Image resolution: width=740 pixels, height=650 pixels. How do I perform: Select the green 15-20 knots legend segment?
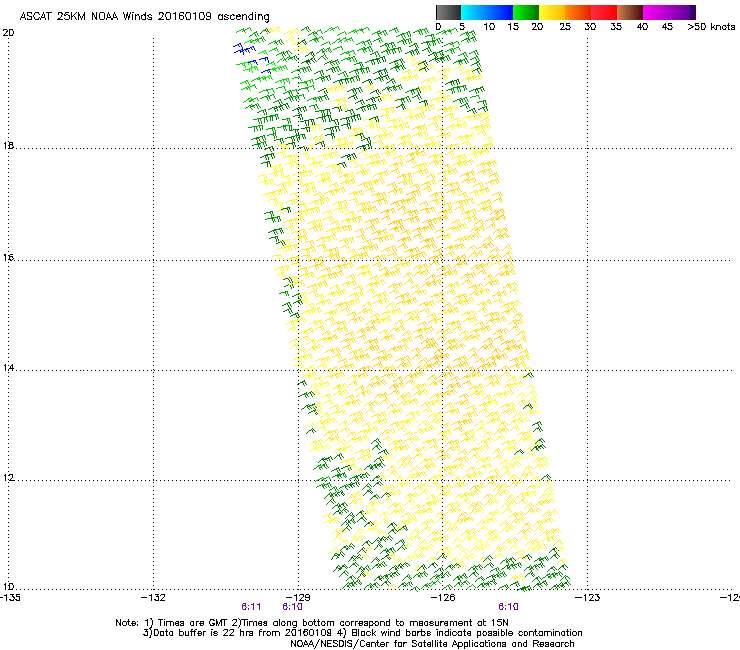click(x=526, y=12)
